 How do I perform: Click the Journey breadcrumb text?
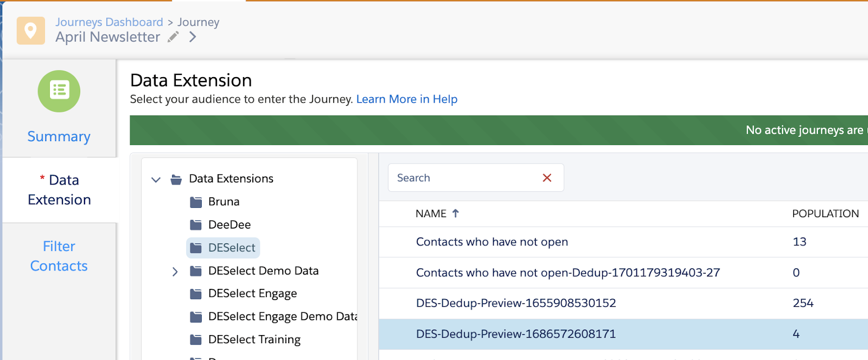tap(199, 22)
